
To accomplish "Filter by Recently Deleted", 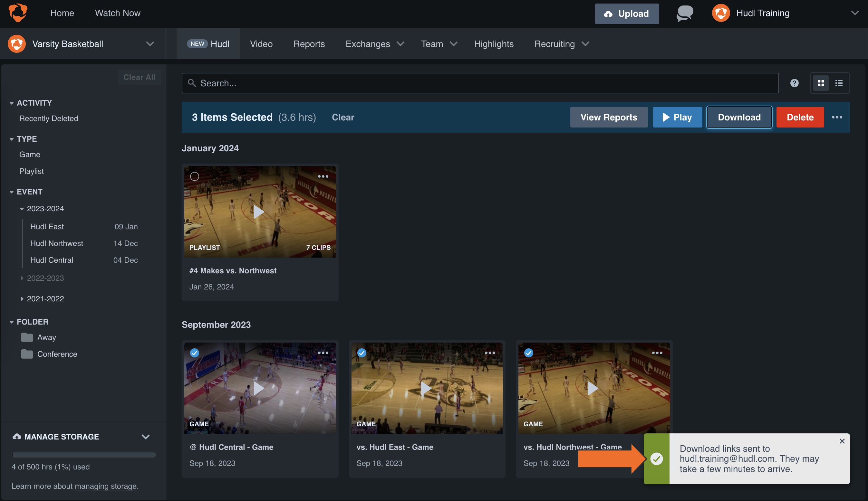I will [x=49, y=118].
